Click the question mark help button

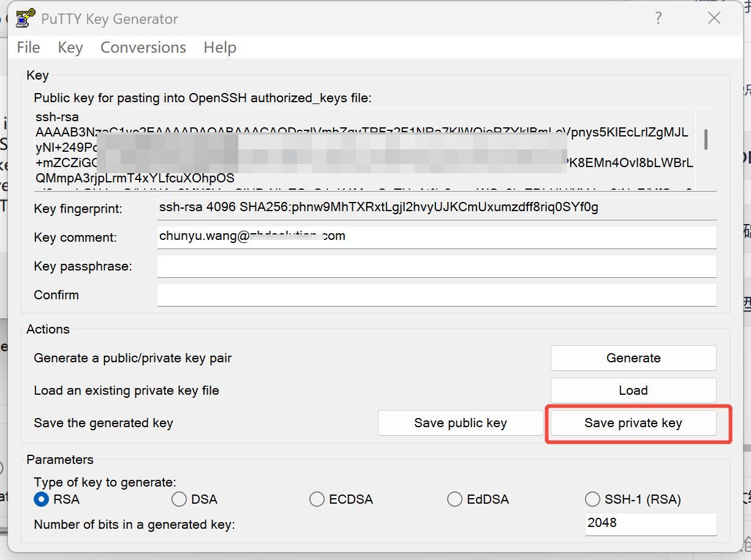pyautogui.click(x=659, y=18)
